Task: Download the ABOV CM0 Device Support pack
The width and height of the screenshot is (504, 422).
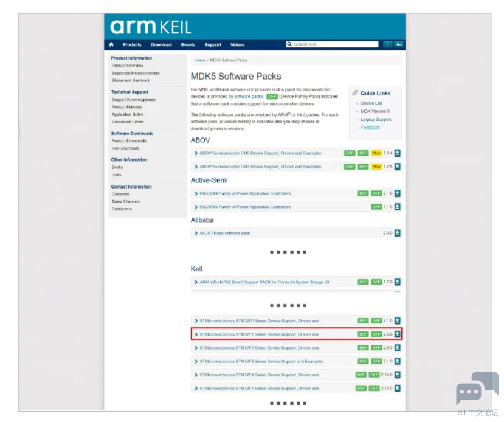Action: point(398,153)
